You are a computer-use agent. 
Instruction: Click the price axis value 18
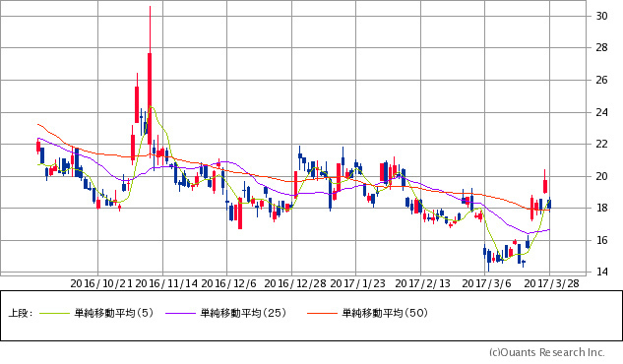click(601, 208)
